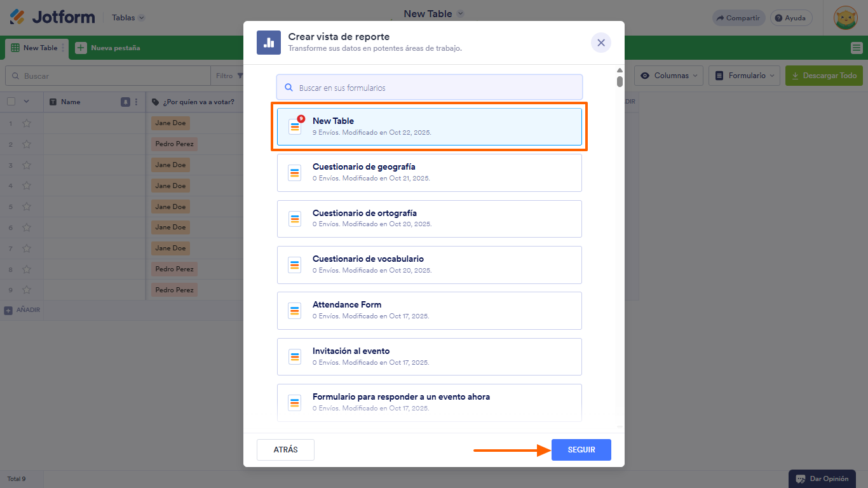
Task: Click the New Table form thumbnail icon
Action: click(295, 126)
